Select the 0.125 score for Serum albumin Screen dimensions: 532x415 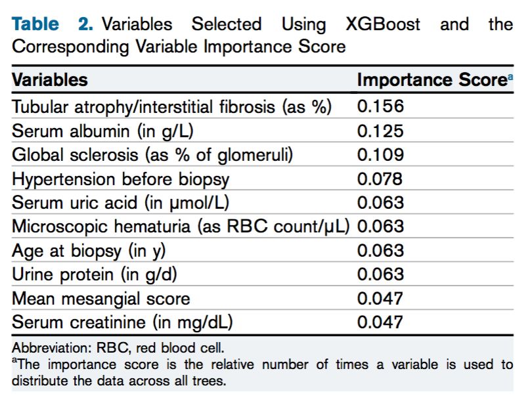point(380,131)
